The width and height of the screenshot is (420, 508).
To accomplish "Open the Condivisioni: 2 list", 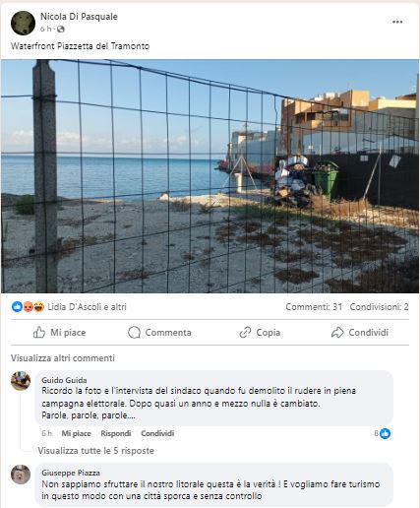I will (x=379, y=307).
